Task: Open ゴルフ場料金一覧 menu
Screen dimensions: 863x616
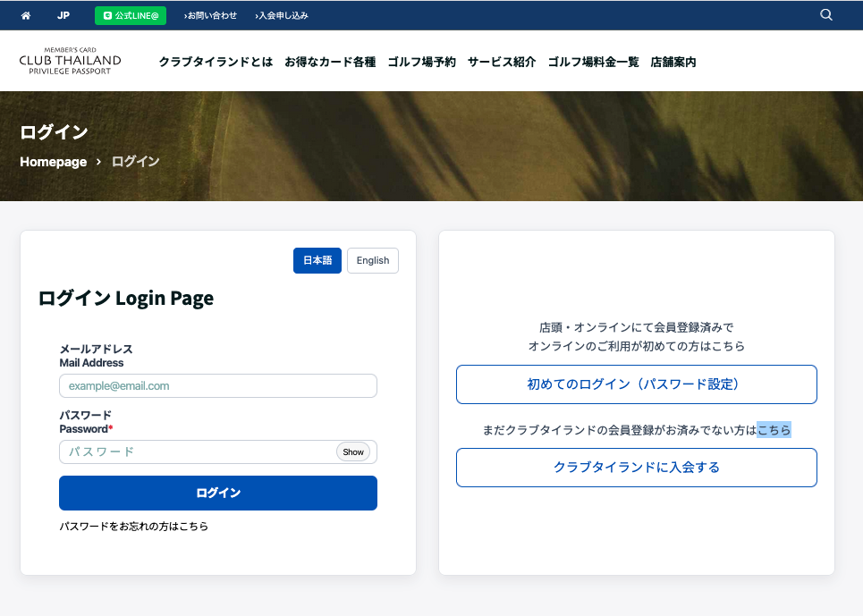Action: pyautogui.click(x=593, y=62)
